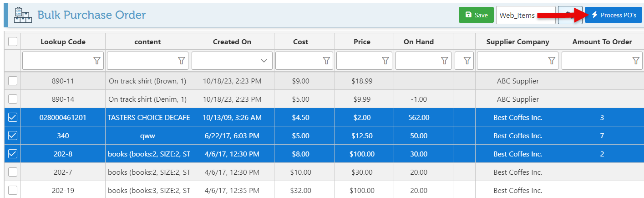644x198 pixels.
Task: Click the filter icon in the unnamed narrow column
Action: click(x=467, y=61)
